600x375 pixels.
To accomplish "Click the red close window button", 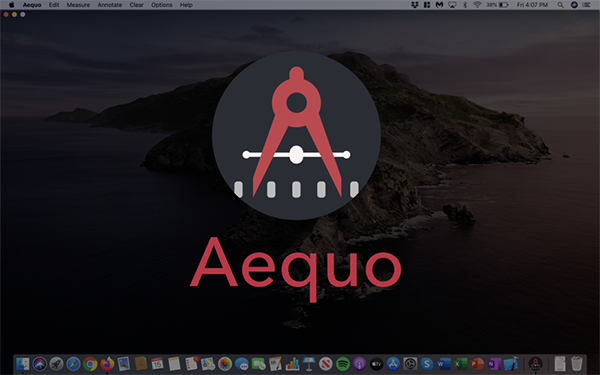I will (x=6, y=15).
